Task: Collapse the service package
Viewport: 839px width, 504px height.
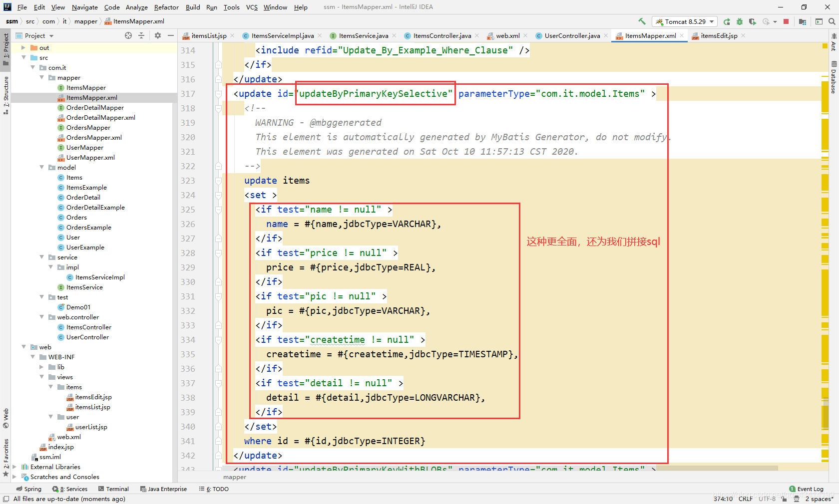Action: coord(41,257)
